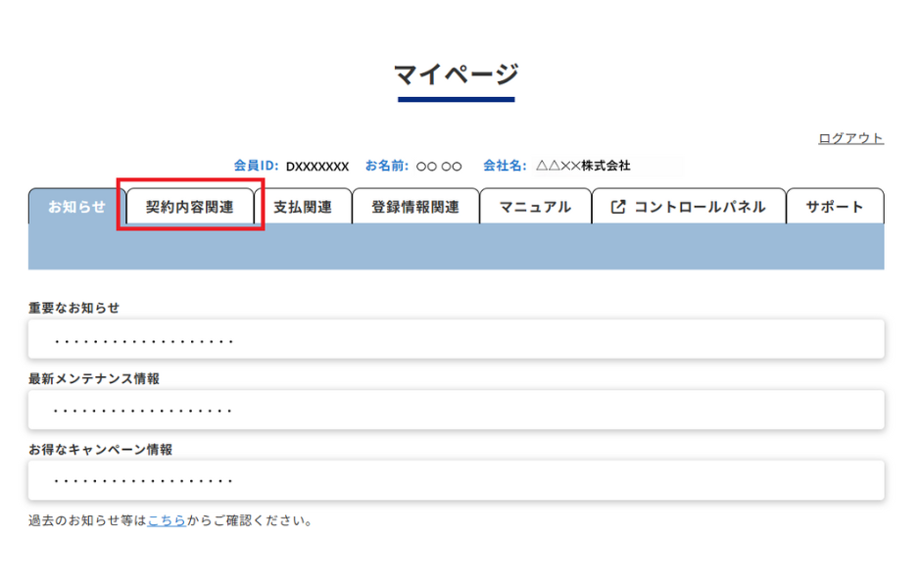Click the 重要なお知らせ notice box
Image resolution: width=921 pixels, height=588 pixels.
[x=456, y=339]
